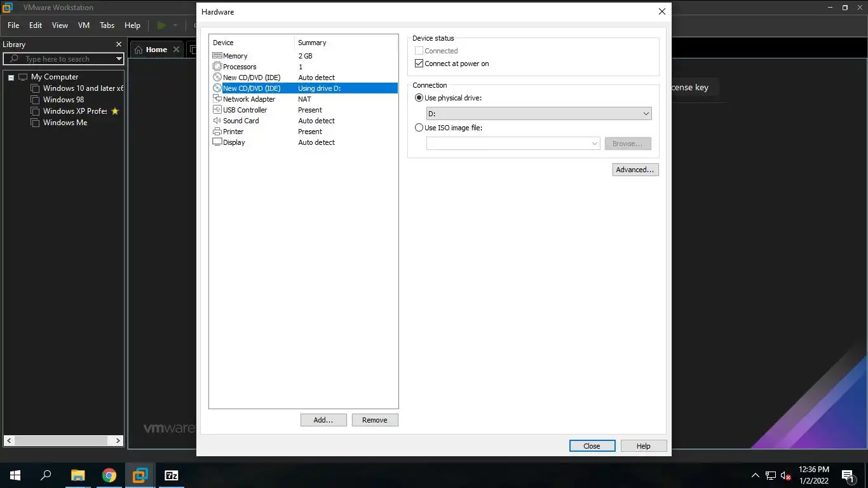The height and width of the screenshot is (488, 868).
Task: Select the USB Controller device
Action: tap(304, 110)
